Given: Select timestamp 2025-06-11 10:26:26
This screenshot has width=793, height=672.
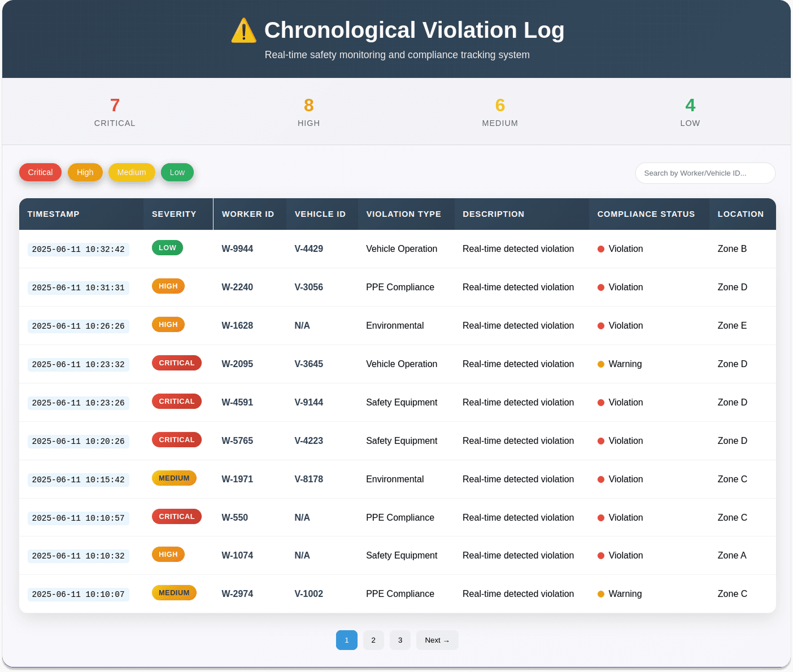Looking at the screenshot, I should 79,326.
